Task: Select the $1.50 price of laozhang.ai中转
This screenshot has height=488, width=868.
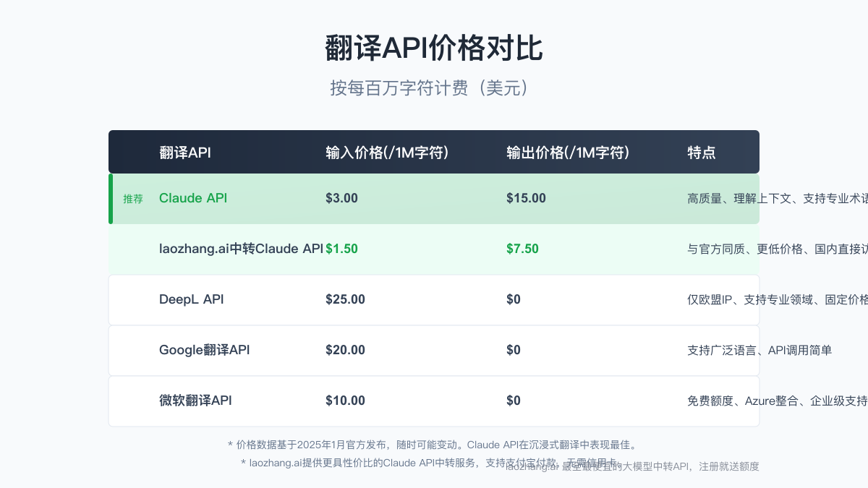Action: (x=342, y=248)
